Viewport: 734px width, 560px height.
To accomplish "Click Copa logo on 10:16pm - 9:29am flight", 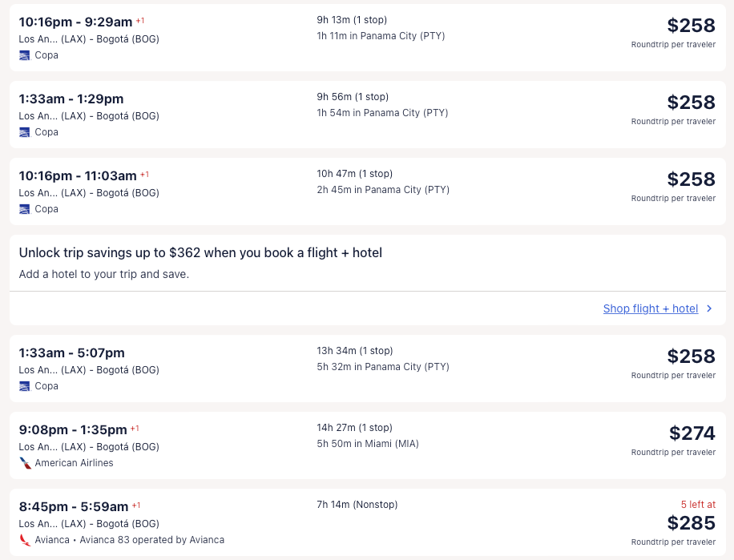I will (25, 55).
